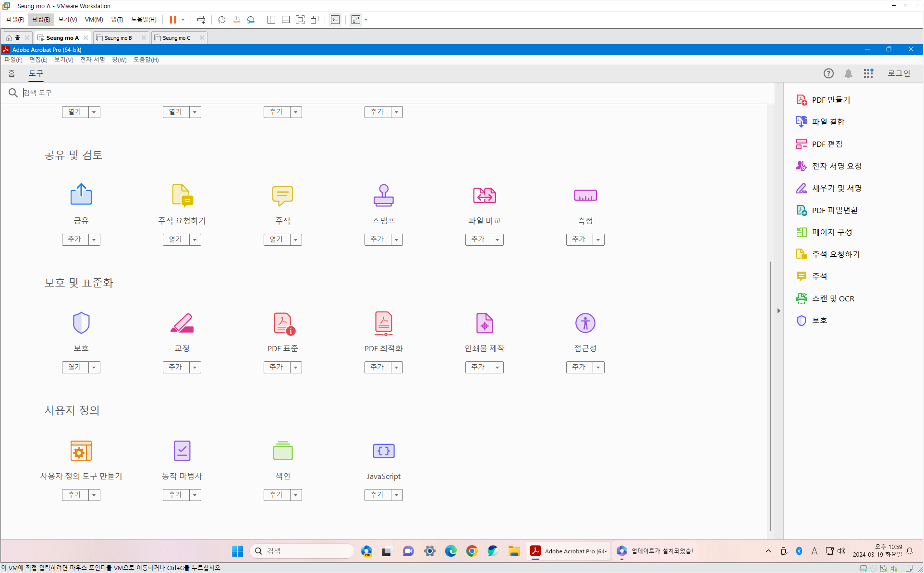Click 로그인 to sign in

click(x=899, y=73)
